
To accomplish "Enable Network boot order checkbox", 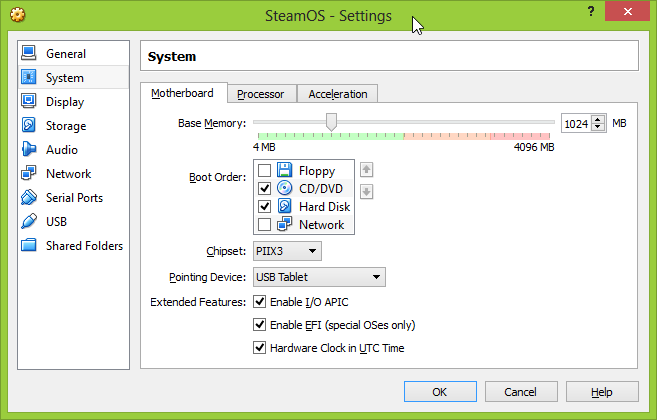I will [x=264, y=225].
